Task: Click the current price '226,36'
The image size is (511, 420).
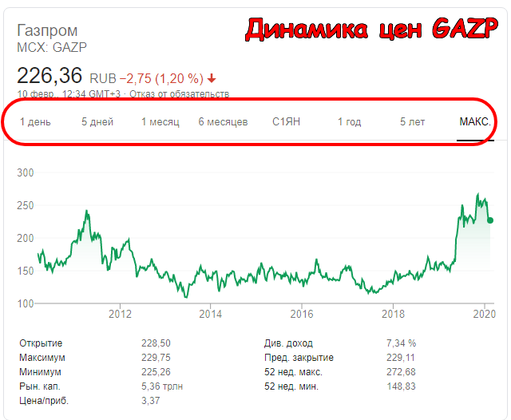Action: 50,76
